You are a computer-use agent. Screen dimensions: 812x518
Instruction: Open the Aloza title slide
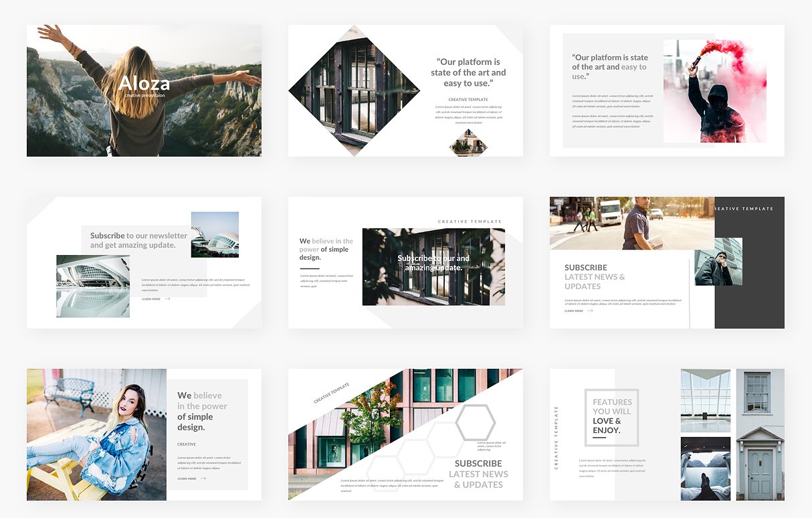(144, 90)
